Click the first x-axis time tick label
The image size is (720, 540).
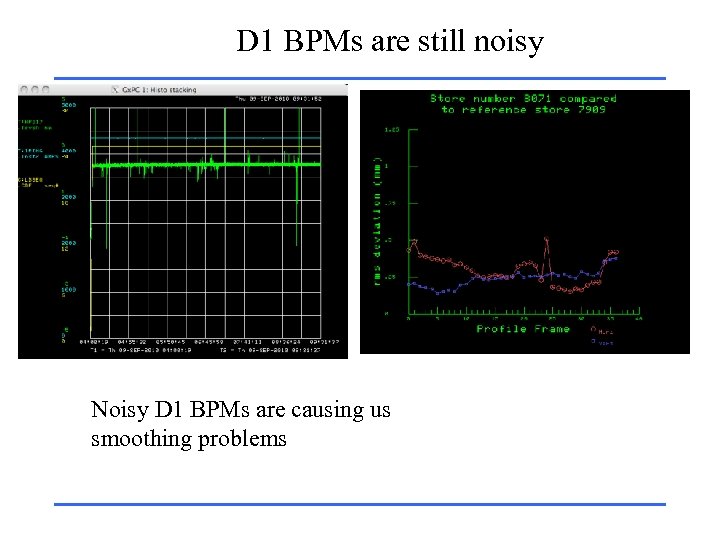point(94,342)
